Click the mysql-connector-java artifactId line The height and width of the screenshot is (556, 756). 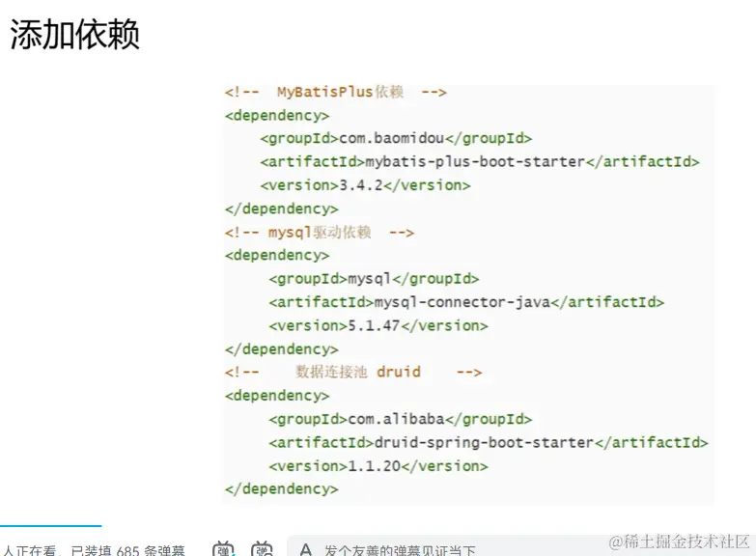(x=466, y=302)
